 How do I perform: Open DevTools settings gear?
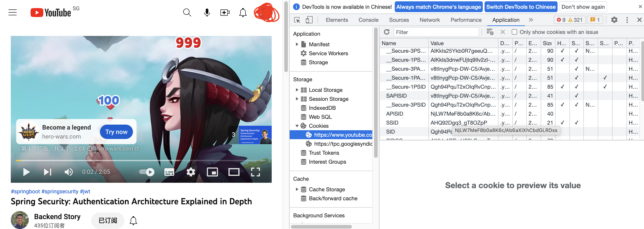(614, 20)
